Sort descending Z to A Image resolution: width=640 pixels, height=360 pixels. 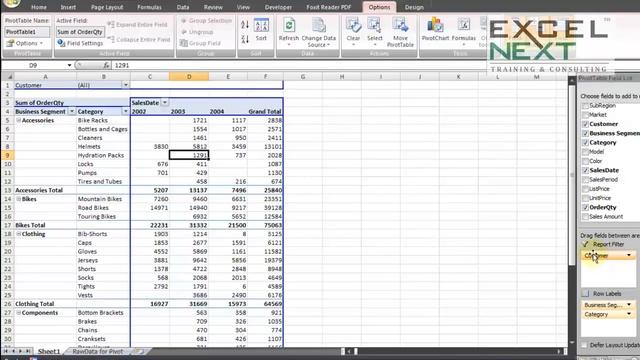click(x=244, y=39)
